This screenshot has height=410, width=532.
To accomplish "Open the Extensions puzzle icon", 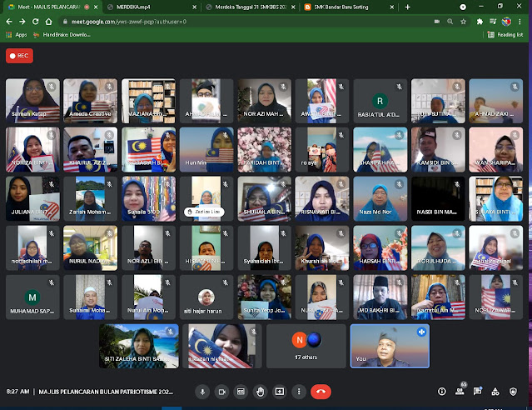I will [x=480, y=22].
